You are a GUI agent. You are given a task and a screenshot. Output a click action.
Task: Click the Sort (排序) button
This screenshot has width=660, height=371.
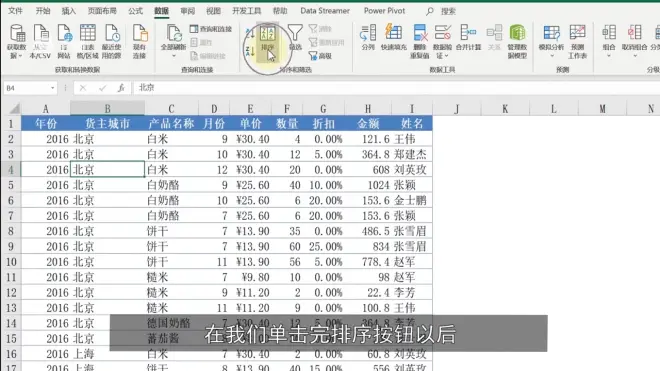coord(268,40)
